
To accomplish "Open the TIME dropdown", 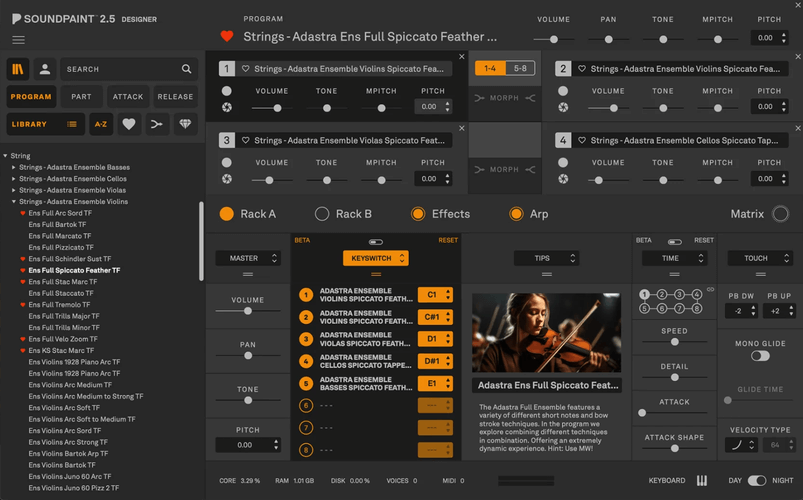I will coord(674,258).
